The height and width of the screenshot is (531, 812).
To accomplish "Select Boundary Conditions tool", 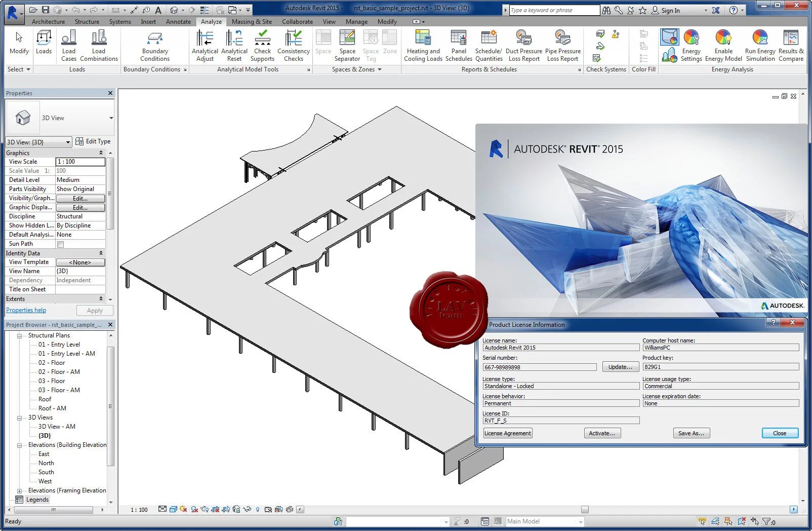I will [x=155, y=46].
